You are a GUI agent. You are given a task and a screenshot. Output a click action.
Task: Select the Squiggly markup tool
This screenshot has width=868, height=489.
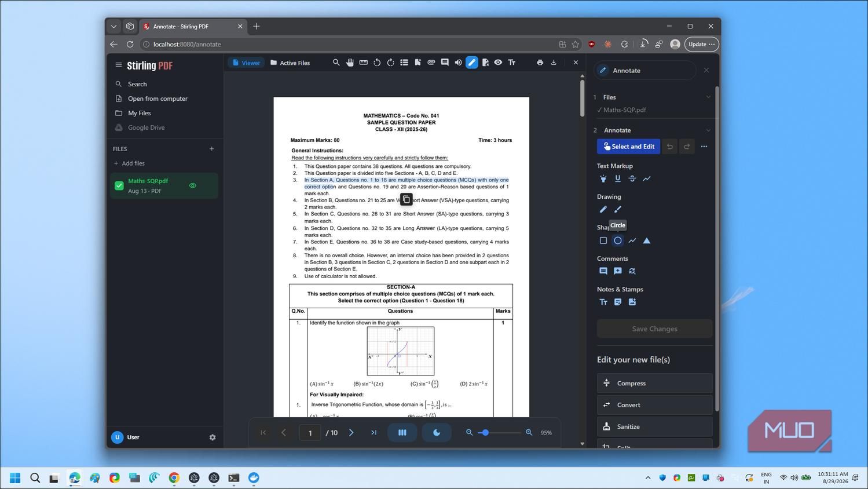click(647, 178)
